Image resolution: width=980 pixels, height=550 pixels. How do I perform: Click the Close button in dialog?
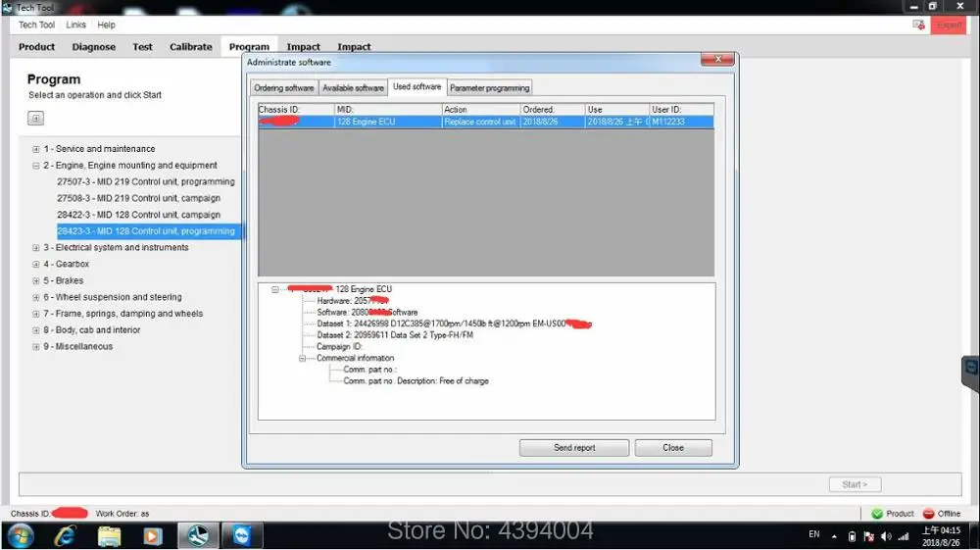point(673,447)
